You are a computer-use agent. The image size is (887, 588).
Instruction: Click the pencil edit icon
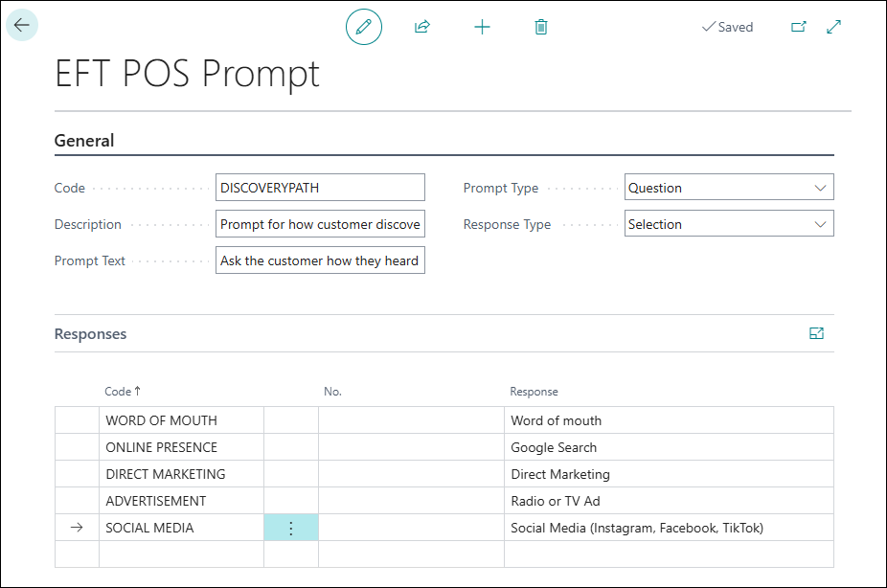pos(364,27)
